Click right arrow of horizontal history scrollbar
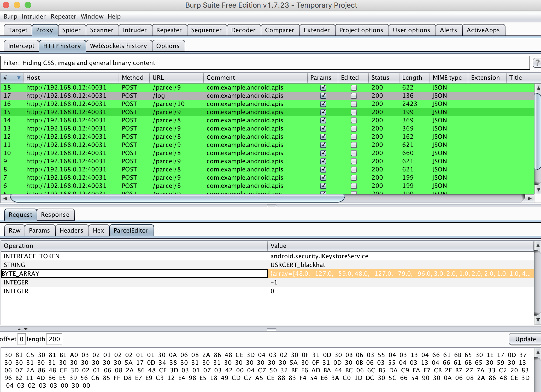541x392 pixels. tap(530, 198)
